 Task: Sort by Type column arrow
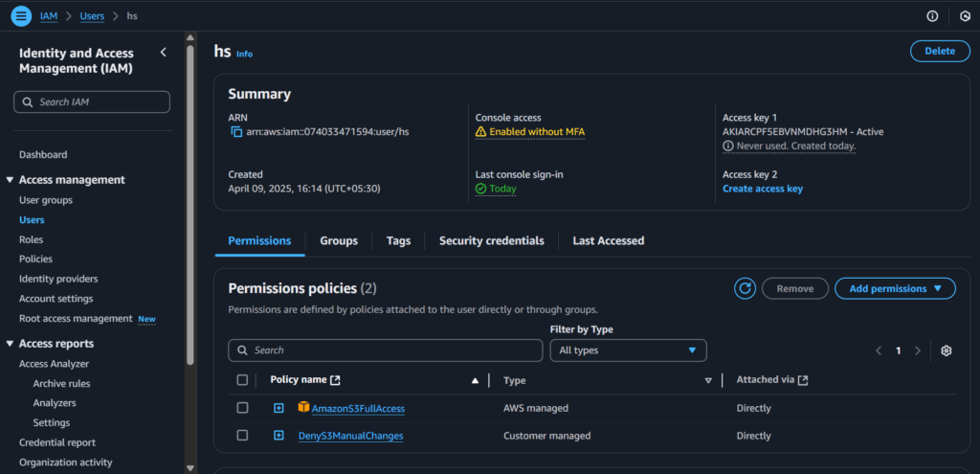click(708, 380)
